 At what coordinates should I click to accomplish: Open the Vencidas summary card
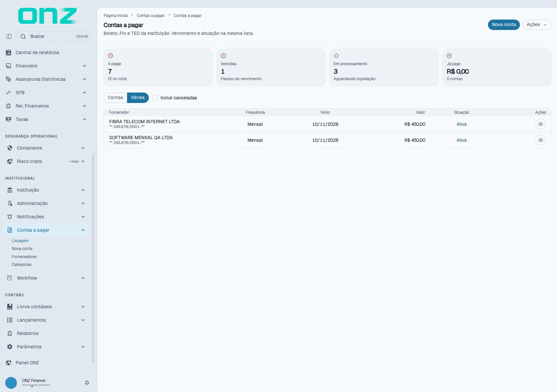click(x=271, y=67)
